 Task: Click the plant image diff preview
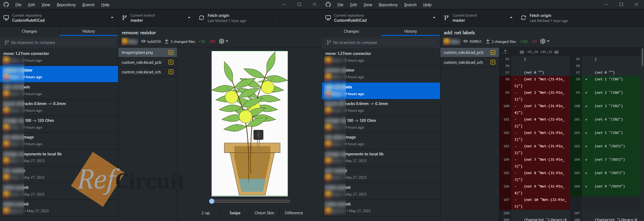250,123
